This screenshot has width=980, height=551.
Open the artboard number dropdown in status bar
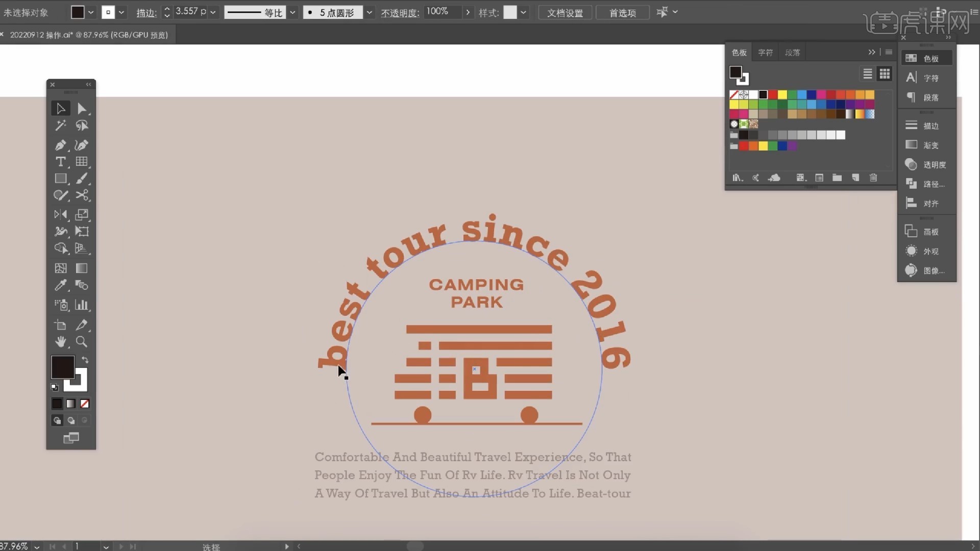[106, 546]
